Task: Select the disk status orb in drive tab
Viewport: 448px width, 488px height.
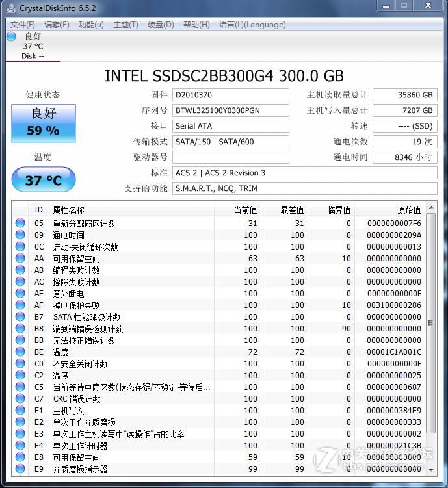Action: pos(11,36)
